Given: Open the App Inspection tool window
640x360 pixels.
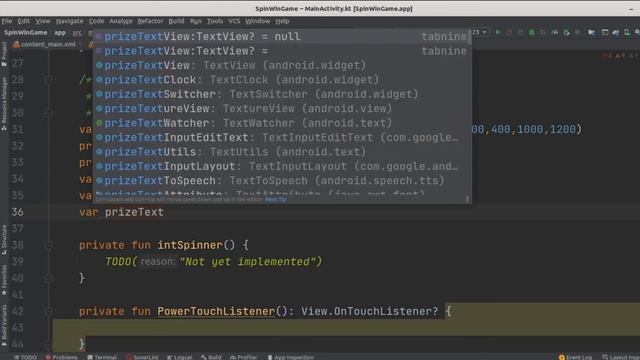Looking at the screenshot, I should [290, 357].
